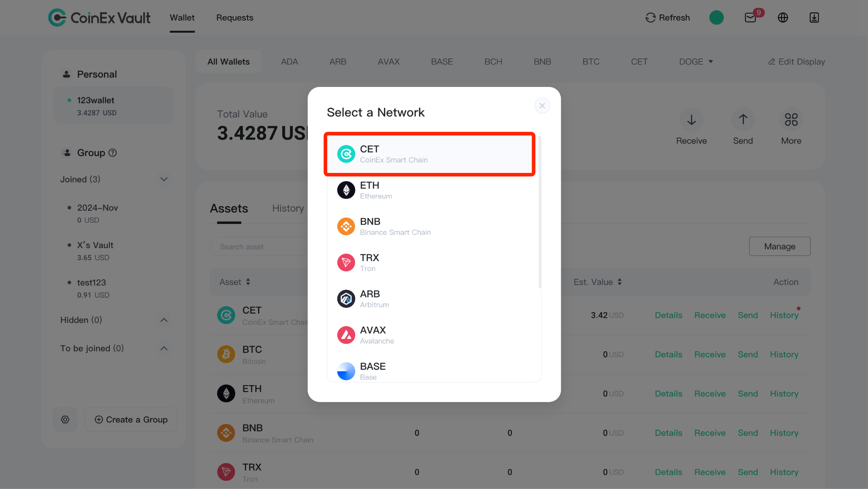This screenshot has width=868, height=489.
Task: Switch to the Requests tab
Action: point(235,18)
